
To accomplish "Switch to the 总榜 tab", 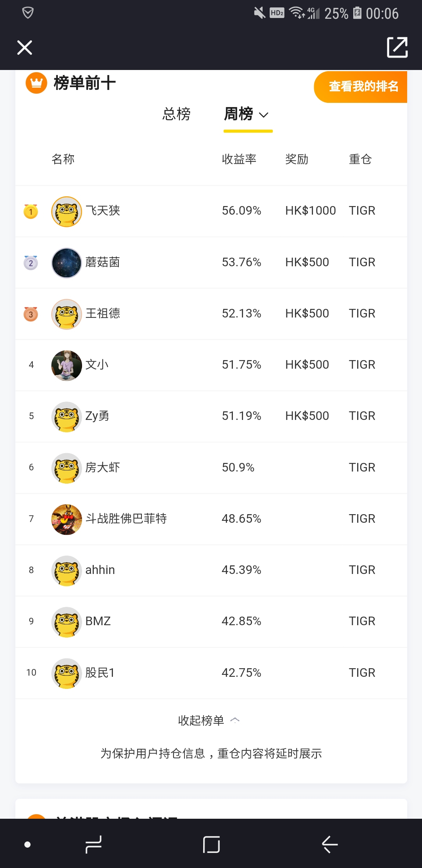I will 176,114.
